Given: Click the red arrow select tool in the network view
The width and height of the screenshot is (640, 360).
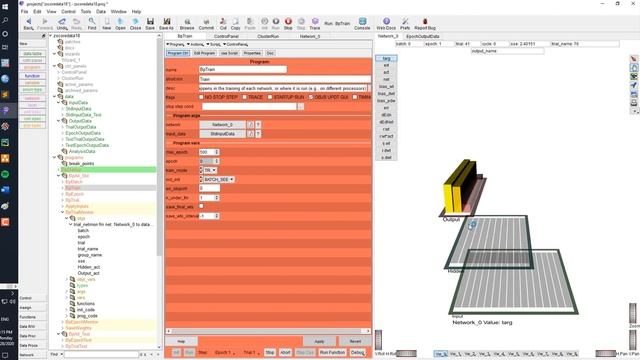Looking at the screenshot, I should (634, 59).
